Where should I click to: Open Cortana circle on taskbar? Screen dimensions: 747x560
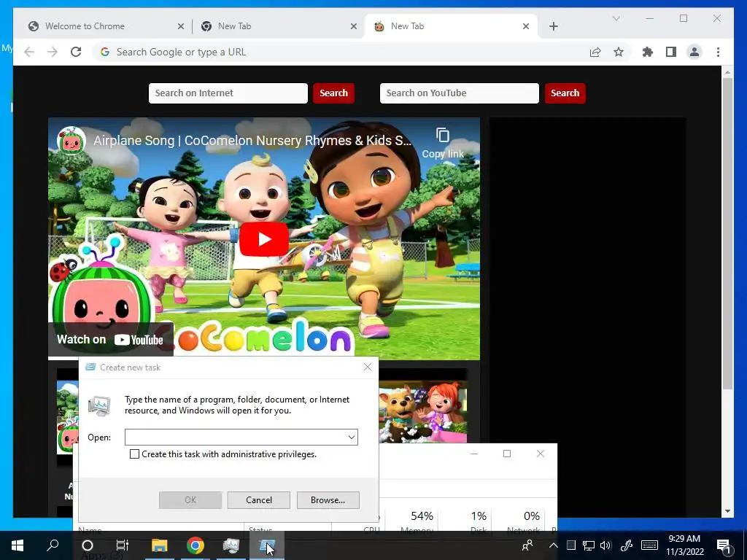coord(88,545)
